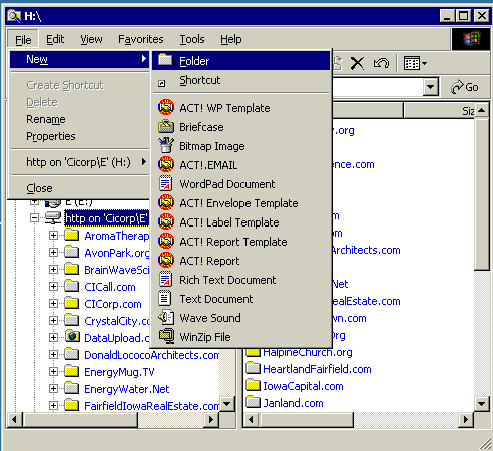493x451 pixels.
Task: Open the Help menu
Action: [x=231, y=39]
